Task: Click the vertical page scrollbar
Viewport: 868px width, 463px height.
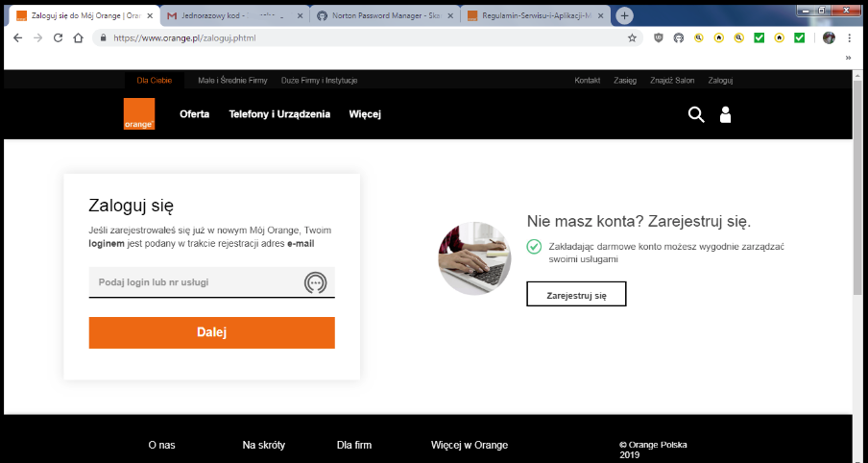Action: pyautogui.click(x=859, y=188)
